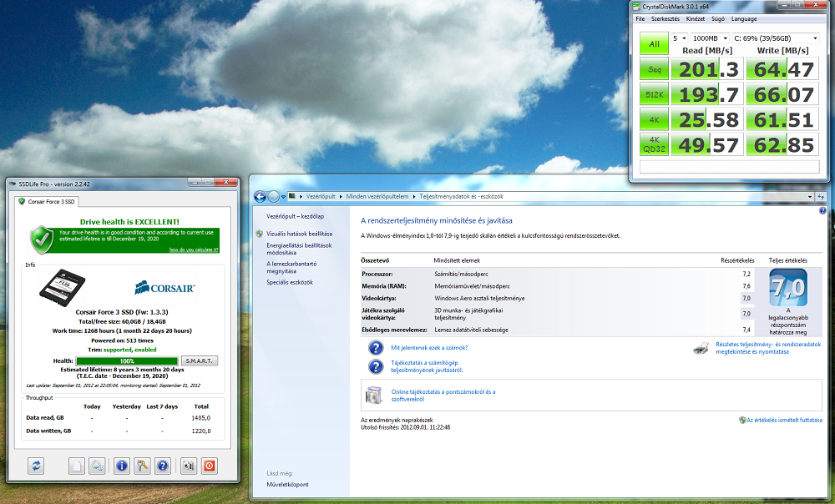Screen dimensions: 835x504
Task: Expand the arrow before Vezérlőpult breadcrumb
Action: click(301, 197)
